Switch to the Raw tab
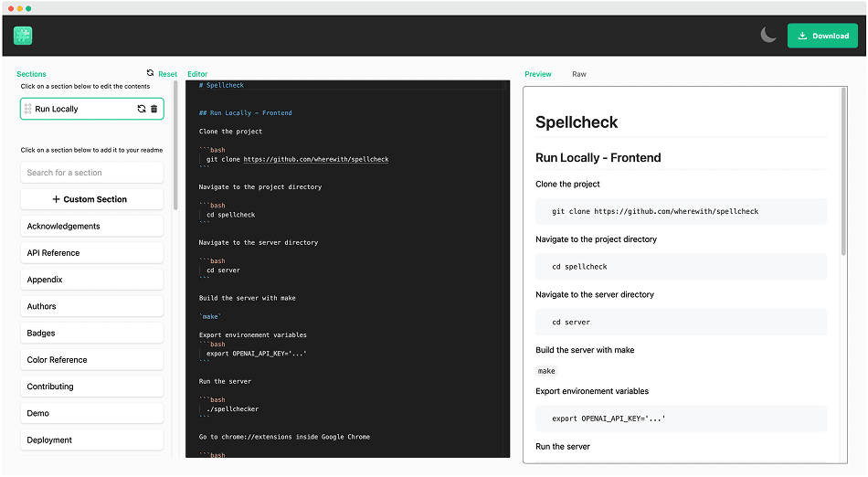This screenshot has width=868, height=477. (579, 74)
